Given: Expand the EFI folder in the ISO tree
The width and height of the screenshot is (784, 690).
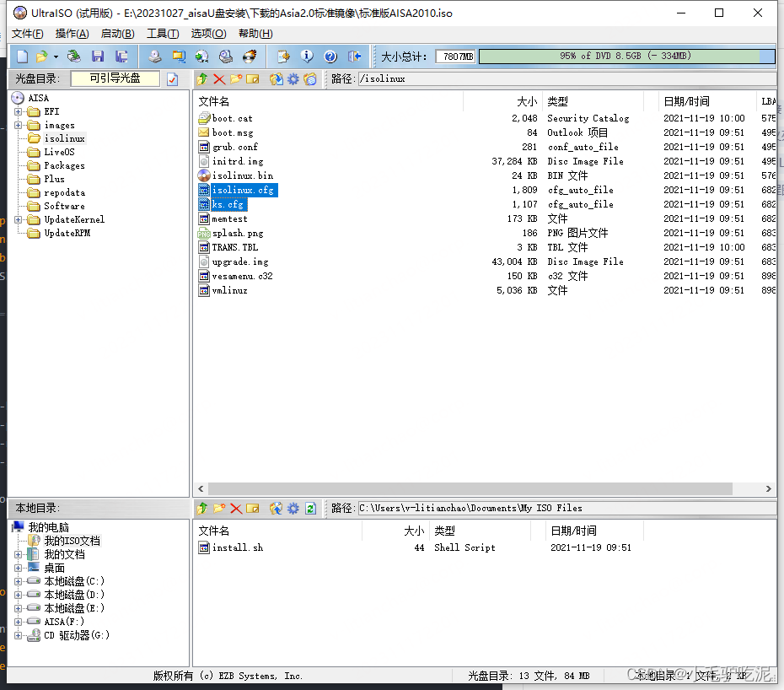Looking at the screenshot, I should point(19,111).
